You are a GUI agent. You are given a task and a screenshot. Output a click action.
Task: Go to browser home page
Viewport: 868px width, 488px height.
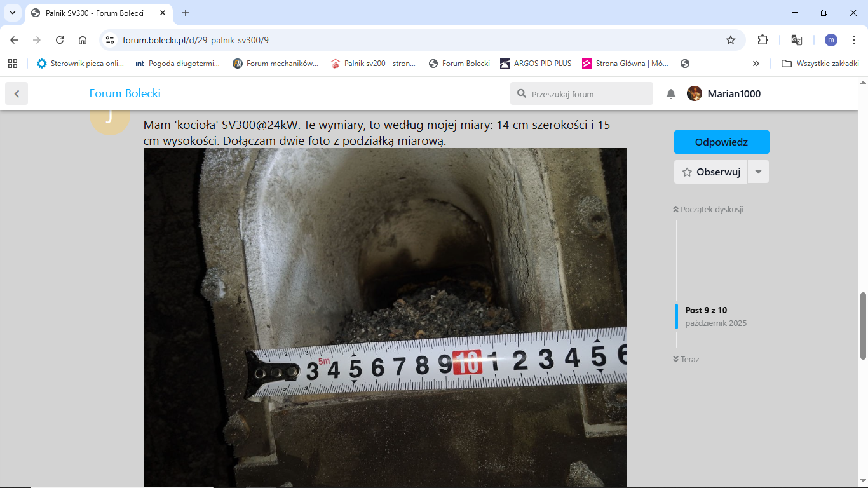[83, 40]
